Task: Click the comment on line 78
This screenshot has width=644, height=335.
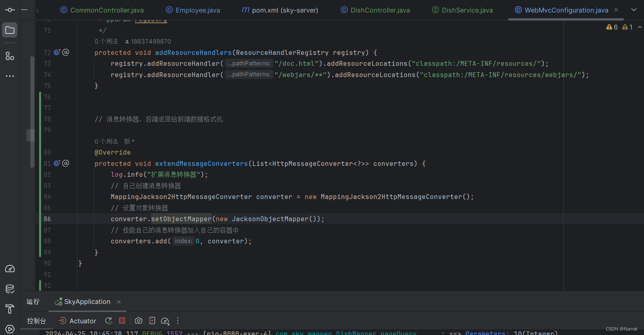Action: pos(158,119)
